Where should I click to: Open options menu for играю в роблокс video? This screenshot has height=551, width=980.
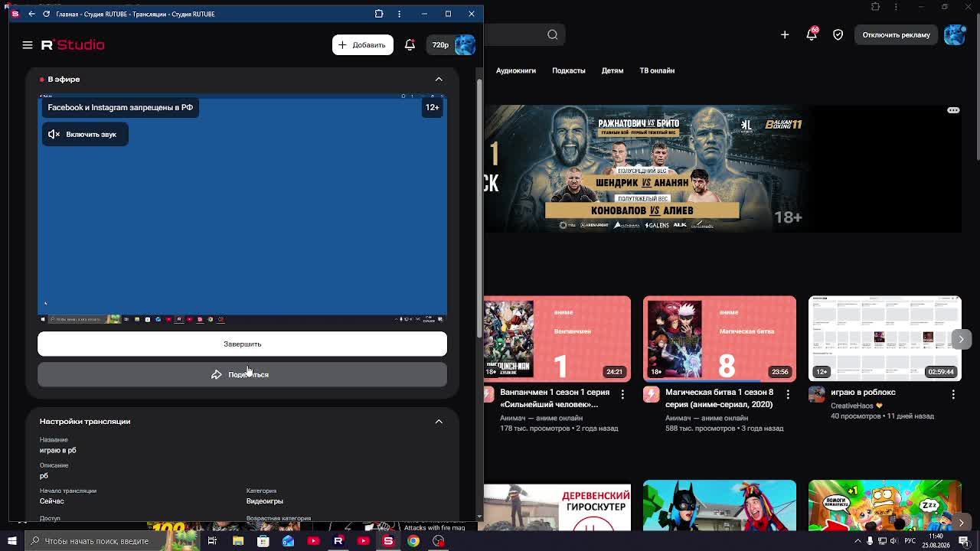pyautogui.click(x=953, y=394)
